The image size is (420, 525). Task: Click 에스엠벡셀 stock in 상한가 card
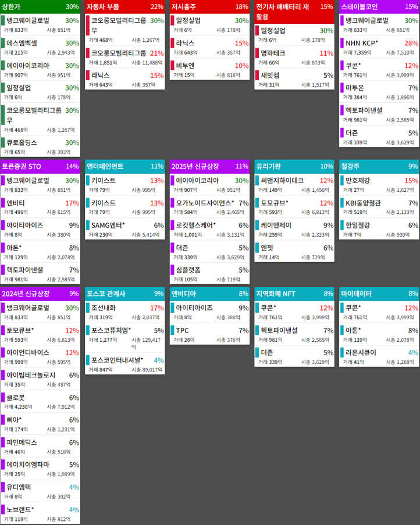(40, 47)
